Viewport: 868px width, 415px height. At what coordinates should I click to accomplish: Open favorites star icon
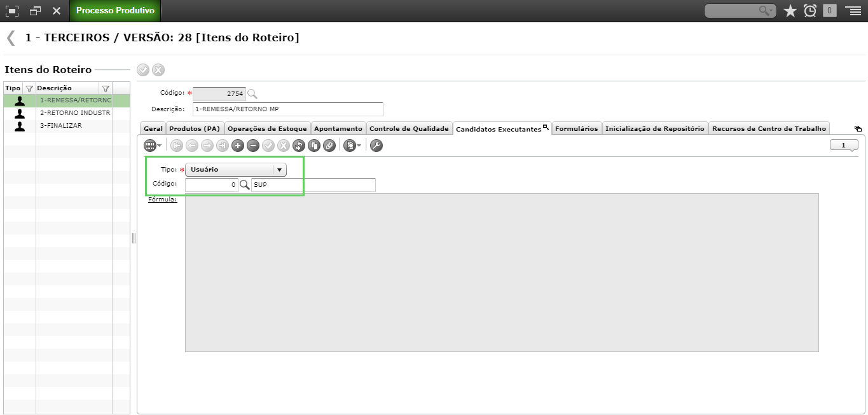(790, 11)
